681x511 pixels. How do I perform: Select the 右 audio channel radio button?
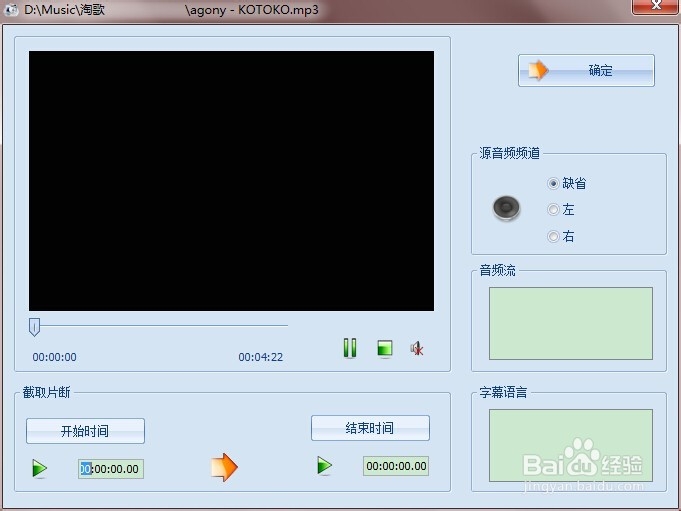pos(553,236)
